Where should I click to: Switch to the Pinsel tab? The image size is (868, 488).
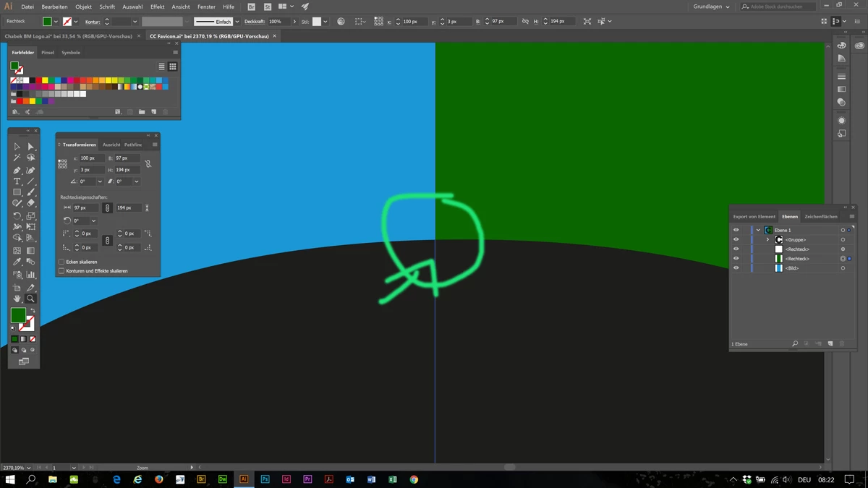pos(48,53)
